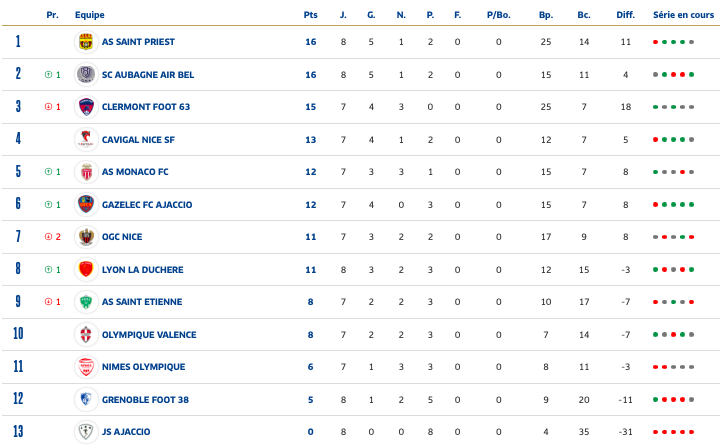Click the AS Saint Etienne green crest

click(85, 302)
